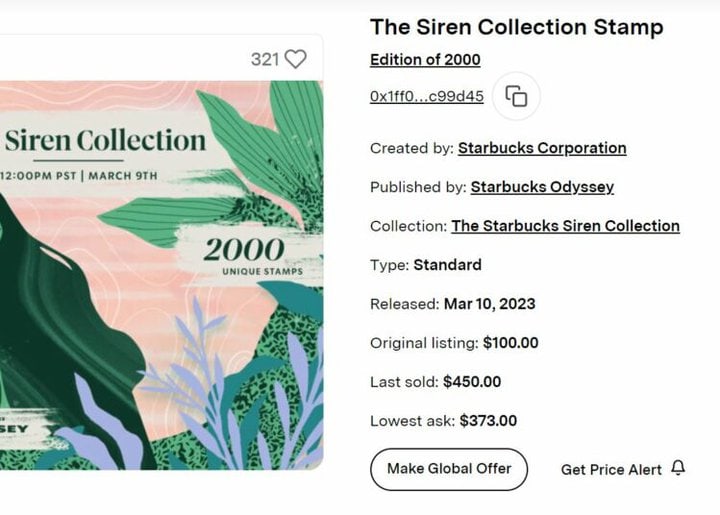The width and height of the screenshot is (720, 515).
Task: Open the Starbucks Odyssey publisher link
Action: pos(542,187)
